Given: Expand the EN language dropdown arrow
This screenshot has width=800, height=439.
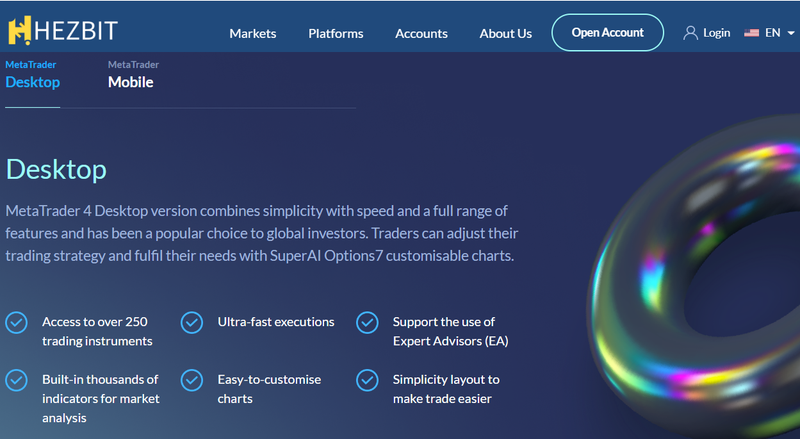Looking at the screenshot, I should (791, 33).
